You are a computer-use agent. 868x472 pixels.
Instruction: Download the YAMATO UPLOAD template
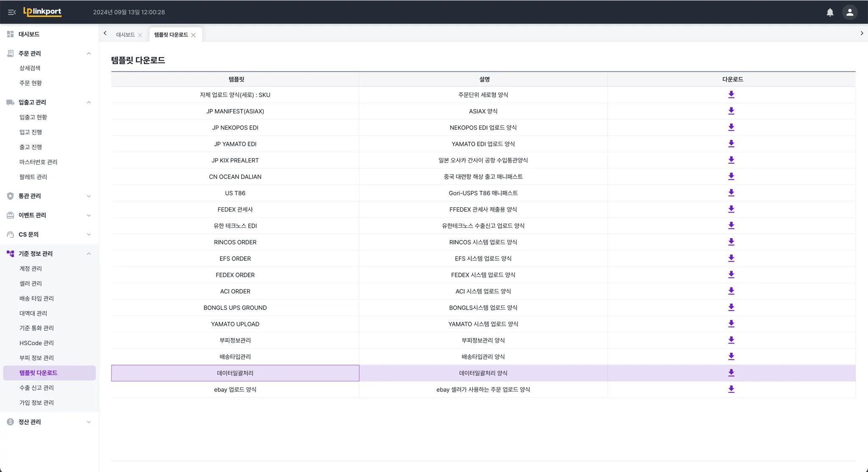coord(731,324)
